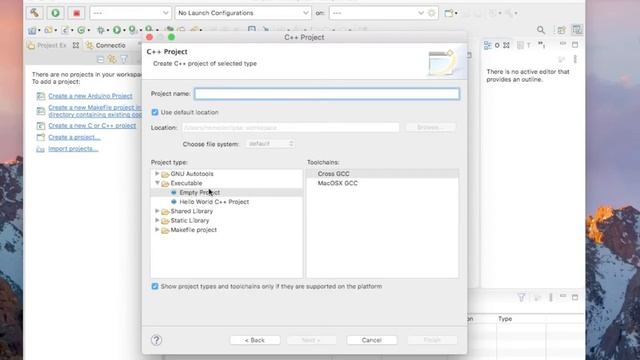Image resolution: width=640 pixels, height=360 pixels.
Task: Focus the Project name text field
Action: [x=327, y=94]
